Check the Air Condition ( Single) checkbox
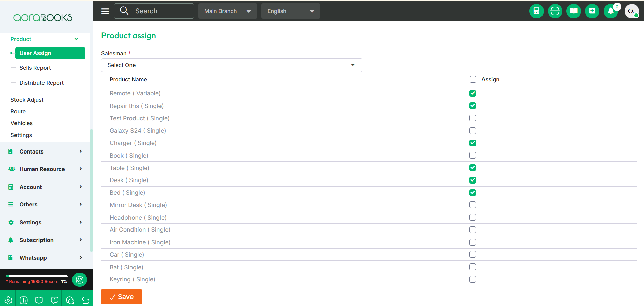Viewport: 644px width, 306px height. (x=473, y=230)
